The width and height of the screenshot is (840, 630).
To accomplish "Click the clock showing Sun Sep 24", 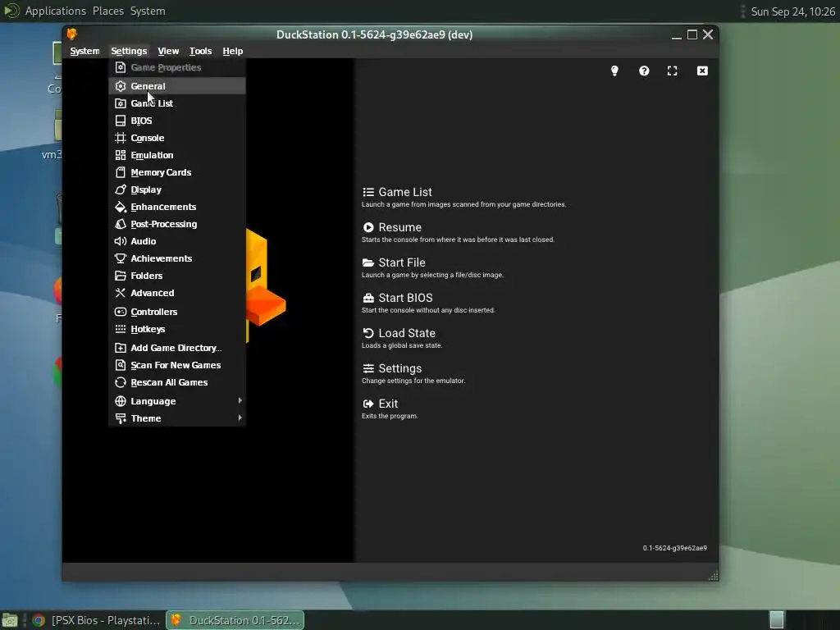I will (793, 11).
